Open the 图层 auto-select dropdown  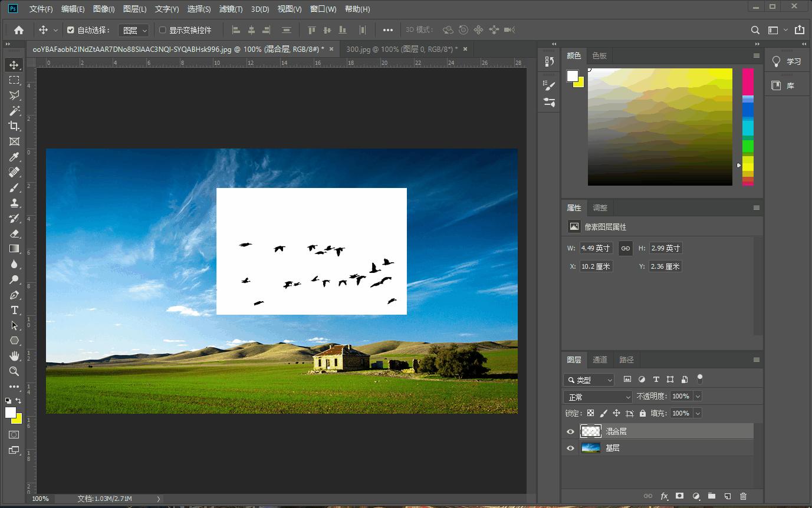(x=134, y=30)
